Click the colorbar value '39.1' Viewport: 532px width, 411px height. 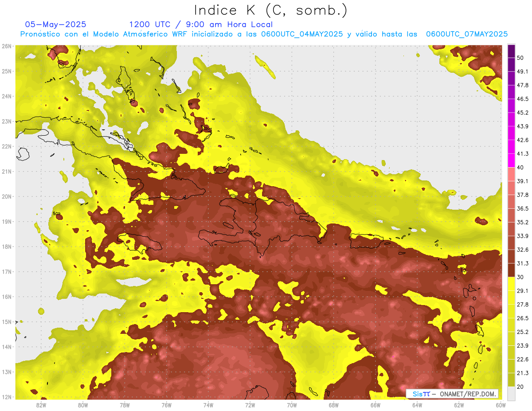(x=523, y=181)
